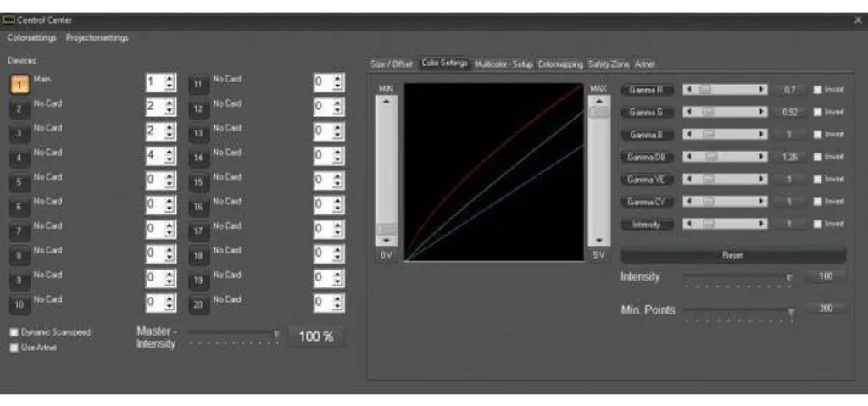Select device button number 12
Screen dimensions: 868x406
pyautogui.click(x=198, y=109)
